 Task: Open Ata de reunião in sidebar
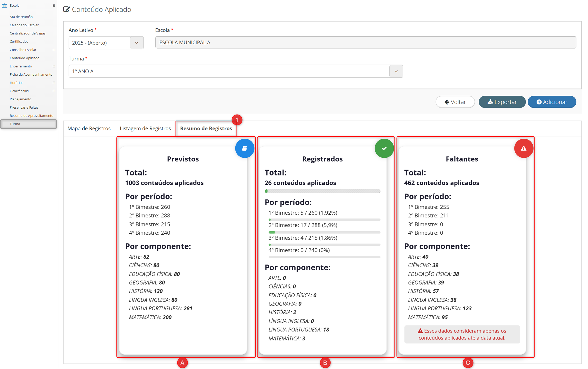point(21,17)
